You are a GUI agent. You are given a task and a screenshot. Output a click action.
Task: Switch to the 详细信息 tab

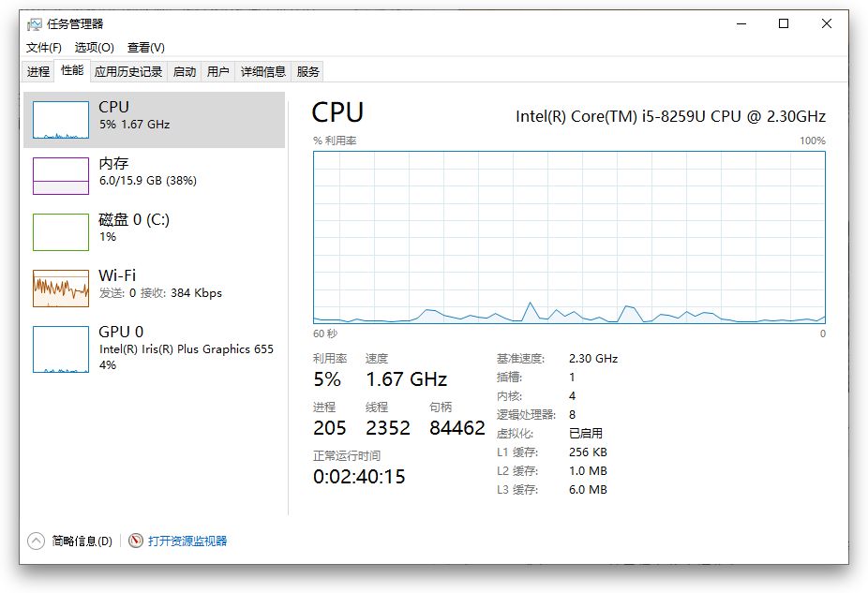pos(262,71)
